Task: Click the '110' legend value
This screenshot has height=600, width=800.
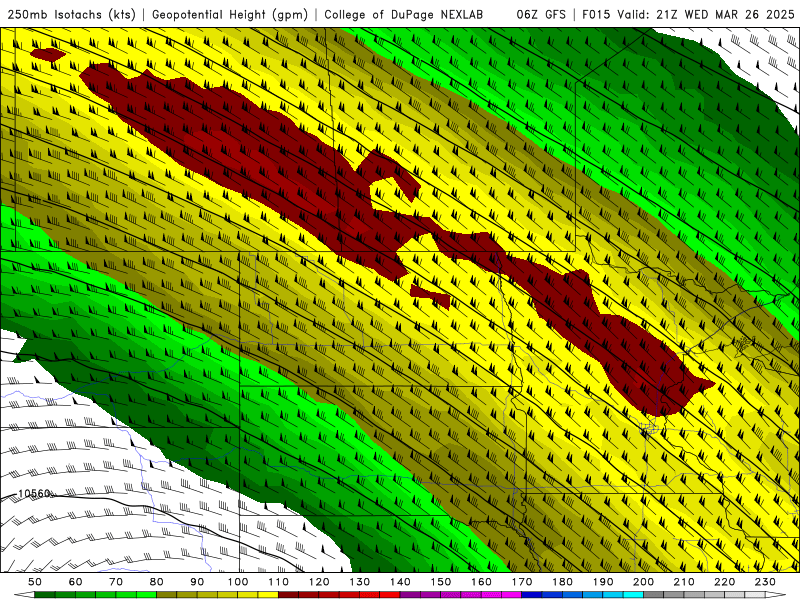Action: [x=279, y=582]
